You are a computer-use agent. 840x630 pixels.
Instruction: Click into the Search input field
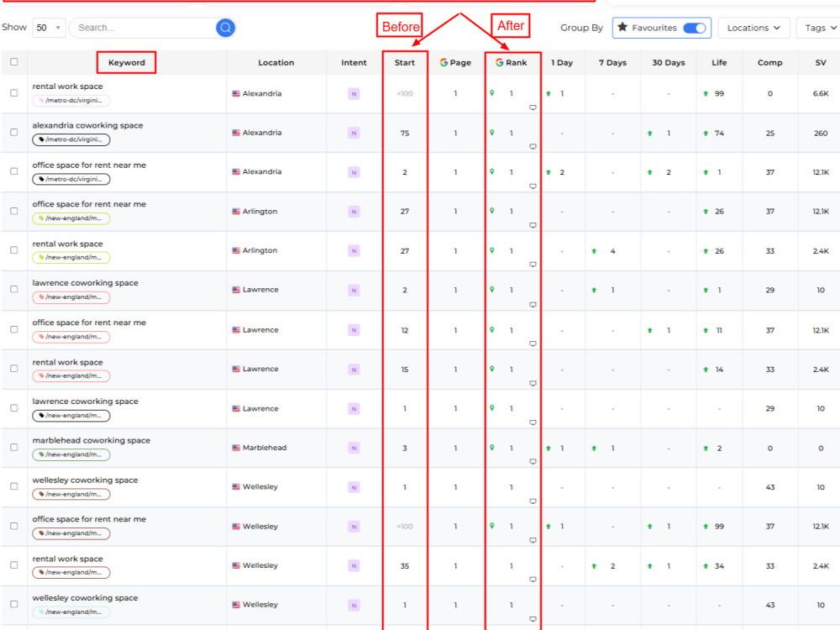point(144,28)
